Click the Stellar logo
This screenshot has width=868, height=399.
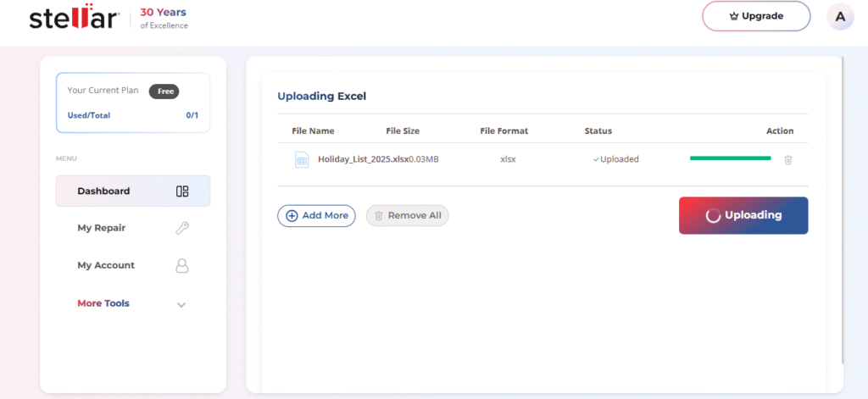[x=75, y=17]
